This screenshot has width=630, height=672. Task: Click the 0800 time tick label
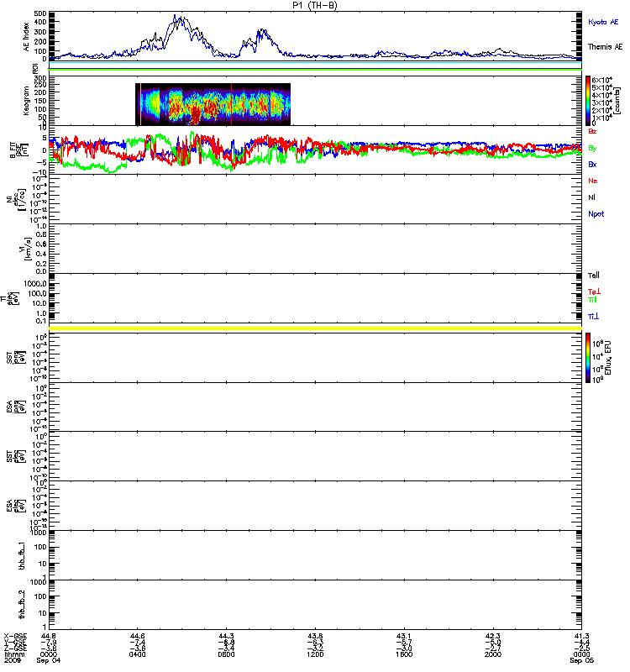pos(226,654)
